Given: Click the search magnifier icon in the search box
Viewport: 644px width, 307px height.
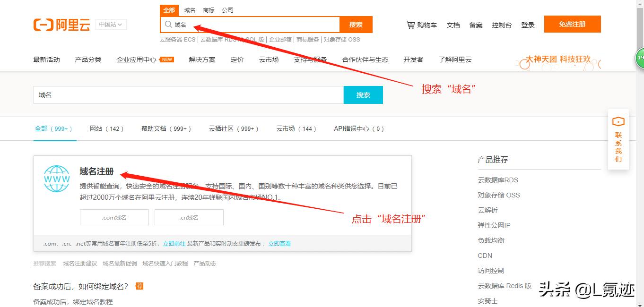Looking at the screenshot, I should [x=169, y=24].
